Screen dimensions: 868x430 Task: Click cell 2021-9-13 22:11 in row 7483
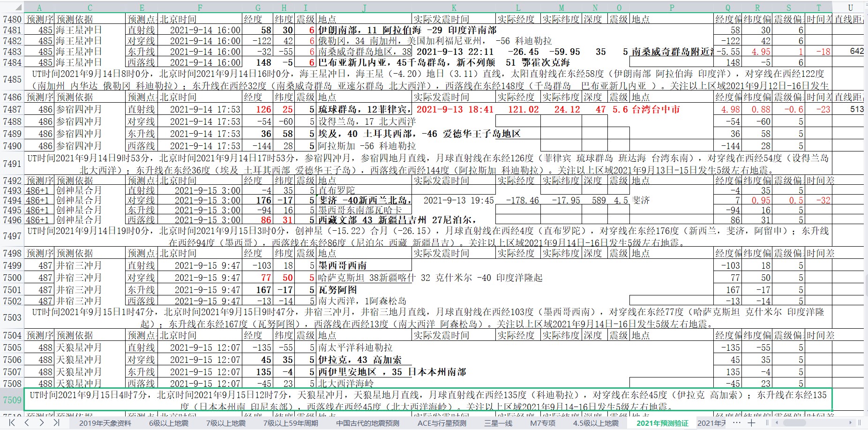tap(454, 52)
